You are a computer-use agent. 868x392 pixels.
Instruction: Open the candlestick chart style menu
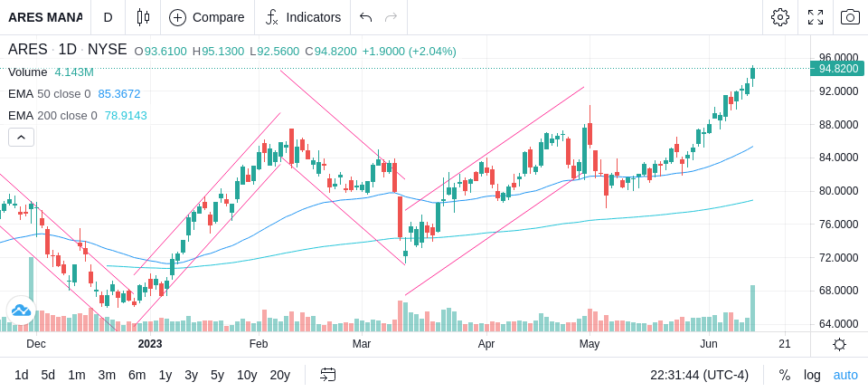pyautogui.click(x=143, y=17)
